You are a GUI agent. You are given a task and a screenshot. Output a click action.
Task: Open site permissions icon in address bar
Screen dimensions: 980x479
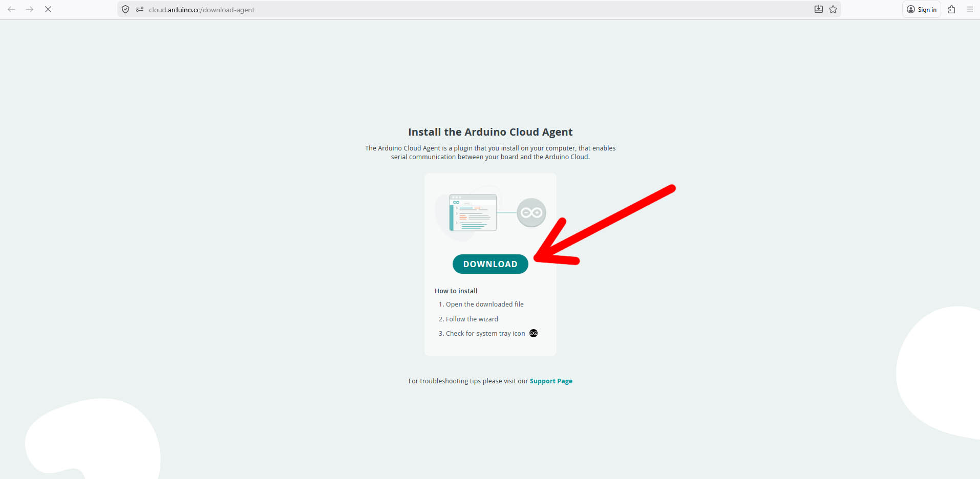140,9
